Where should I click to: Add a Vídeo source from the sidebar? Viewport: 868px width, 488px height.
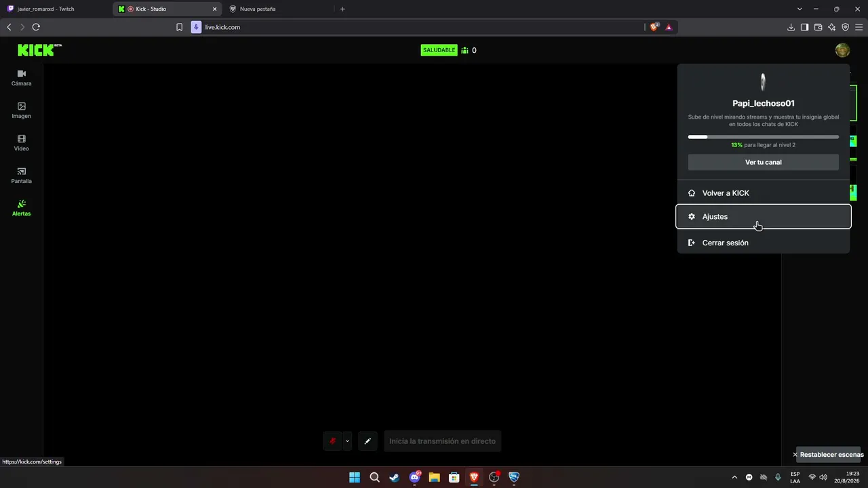tap(21, 143)
